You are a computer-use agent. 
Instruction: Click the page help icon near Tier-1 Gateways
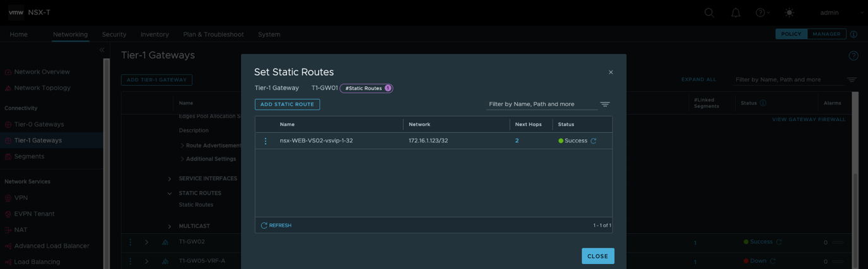(x=853, y=55)
